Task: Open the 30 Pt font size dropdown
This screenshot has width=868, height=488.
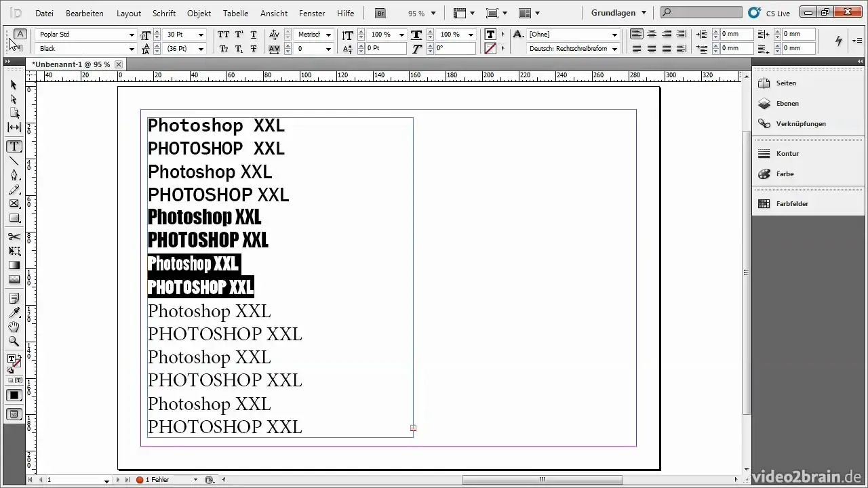Action: (x=201, y=35)
